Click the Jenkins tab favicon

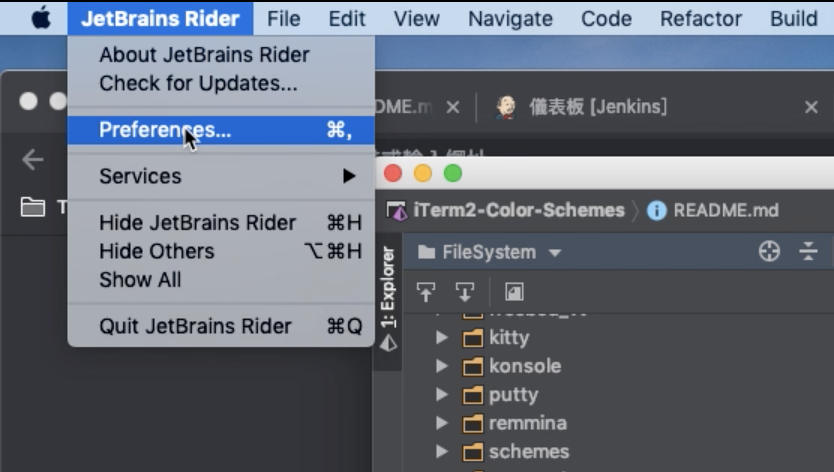506,107
